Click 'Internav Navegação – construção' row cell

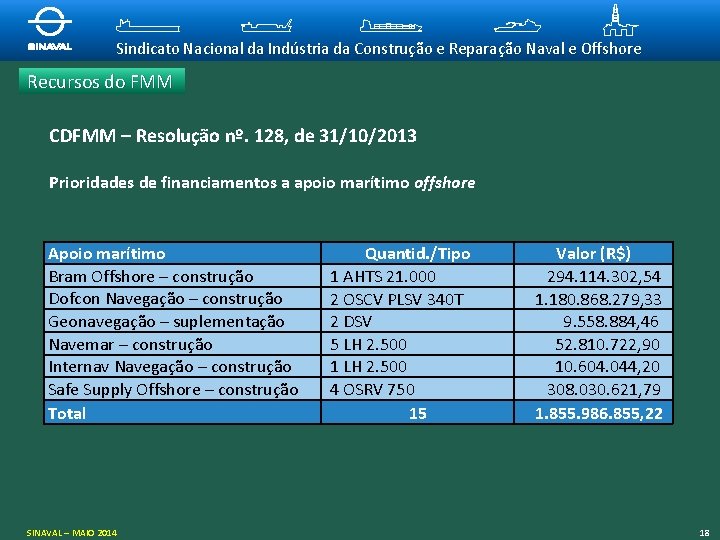coord(182,367)
